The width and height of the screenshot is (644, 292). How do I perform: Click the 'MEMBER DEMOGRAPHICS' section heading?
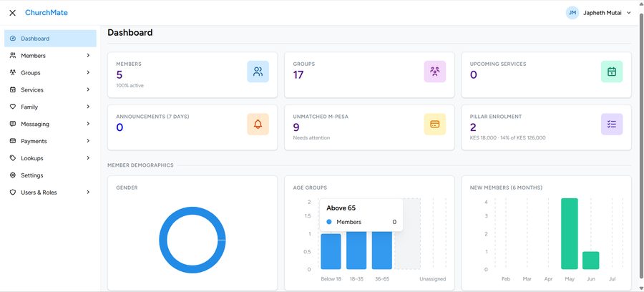pos(140,165)
